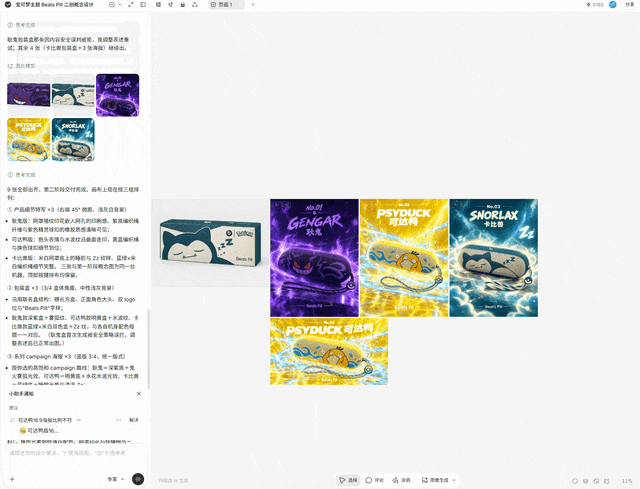
Task: Click the suggestion type icon before 可达鸭16:9海报比例不符
Action: tap(13, 420)
